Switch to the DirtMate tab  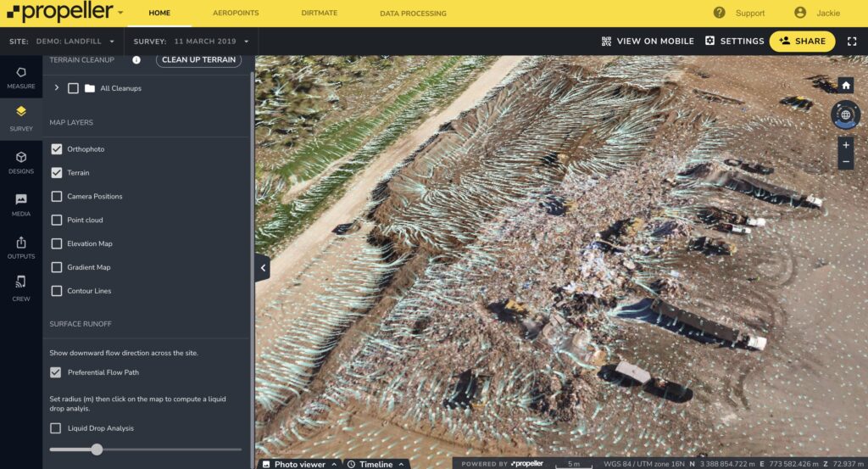pos(320,13)
